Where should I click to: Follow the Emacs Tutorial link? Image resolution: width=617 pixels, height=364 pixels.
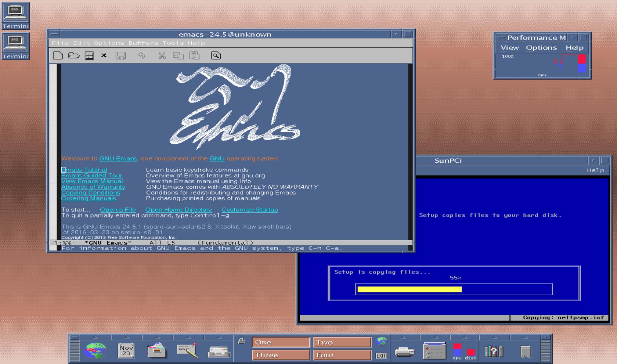(84, 170)
